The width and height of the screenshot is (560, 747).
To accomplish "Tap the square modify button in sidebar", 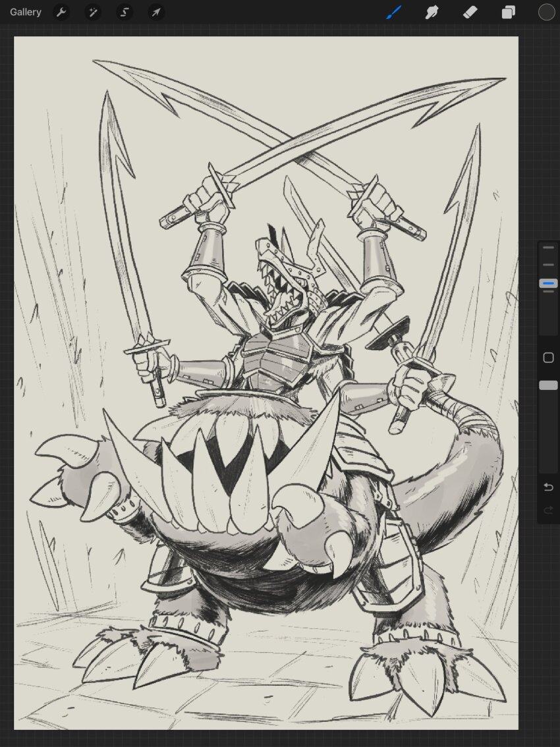I will [549, 358].
